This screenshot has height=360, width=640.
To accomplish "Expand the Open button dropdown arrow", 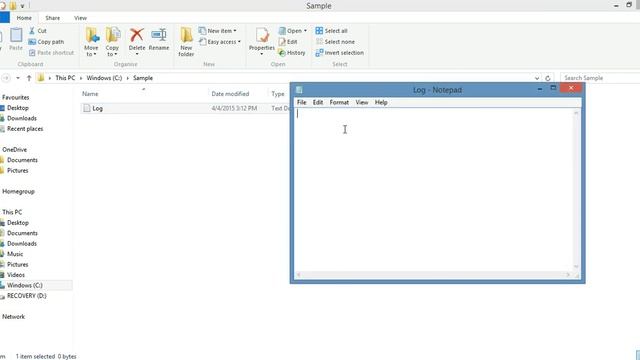I will click(305, 31).
